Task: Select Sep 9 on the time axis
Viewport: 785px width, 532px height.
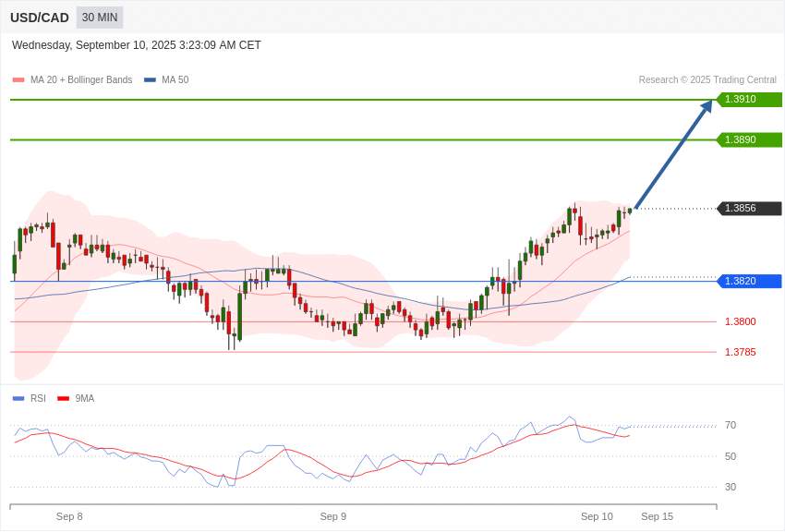Action: point(332,517)
